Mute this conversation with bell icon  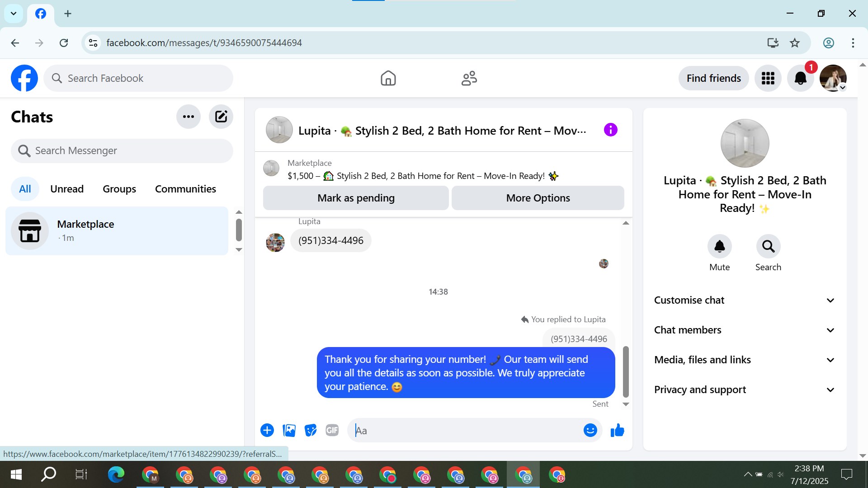click(x=719, y=247)
